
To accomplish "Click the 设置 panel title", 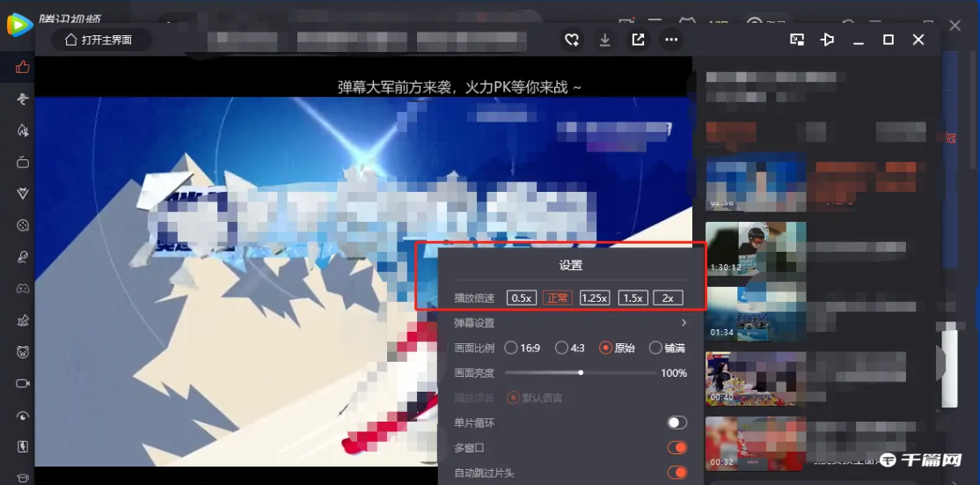I will (571, 266).
